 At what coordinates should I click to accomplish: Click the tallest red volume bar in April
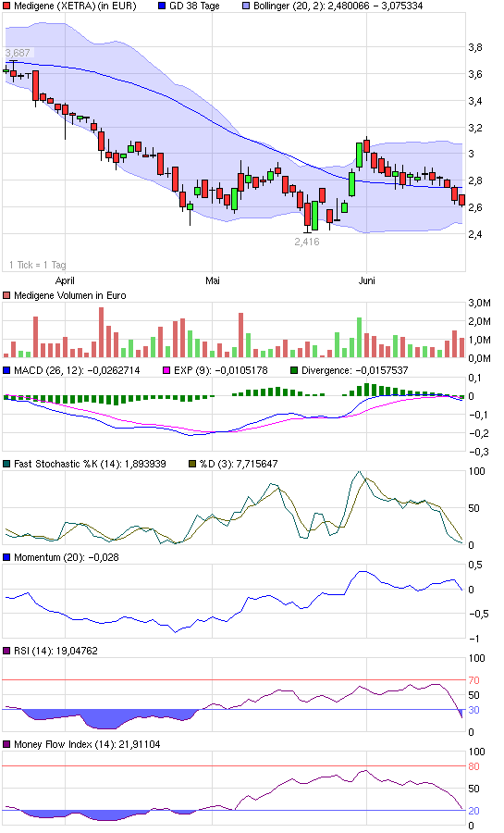pyautogui.click(x=102, y=332)
